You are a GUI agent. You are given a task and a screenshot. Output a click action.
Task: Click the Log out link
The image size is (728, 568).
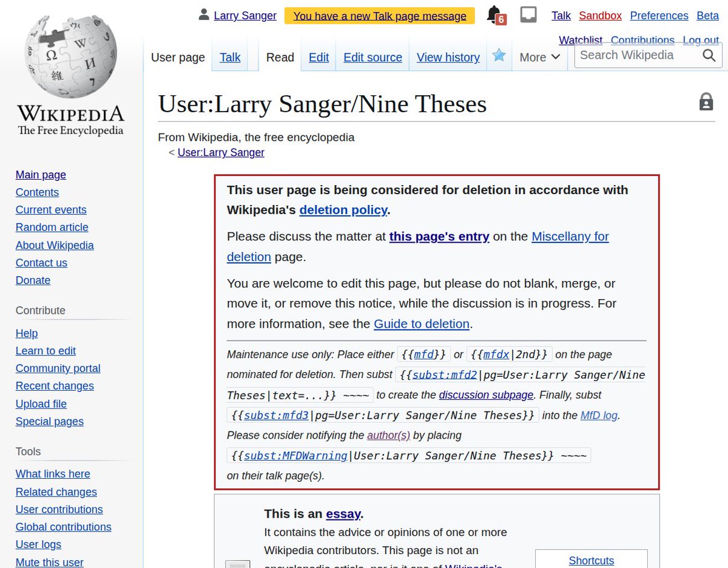pyautogui.click(x=701, y=40)
